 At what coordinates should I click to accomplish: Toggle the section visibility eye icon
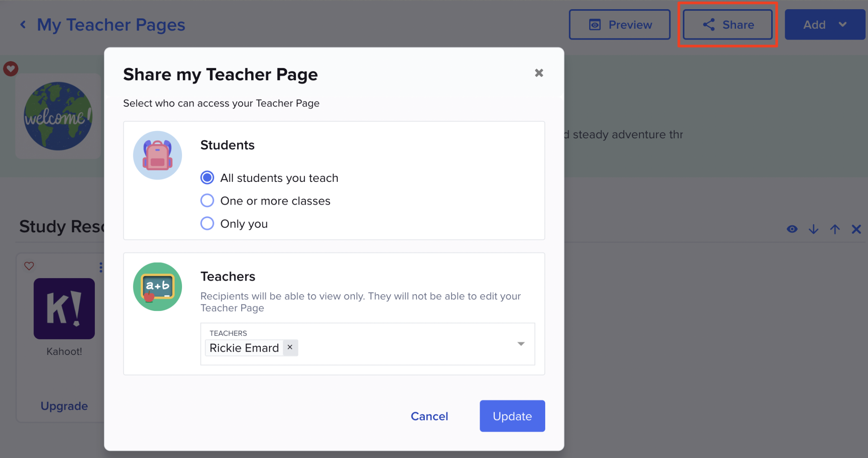coord(792,229)
